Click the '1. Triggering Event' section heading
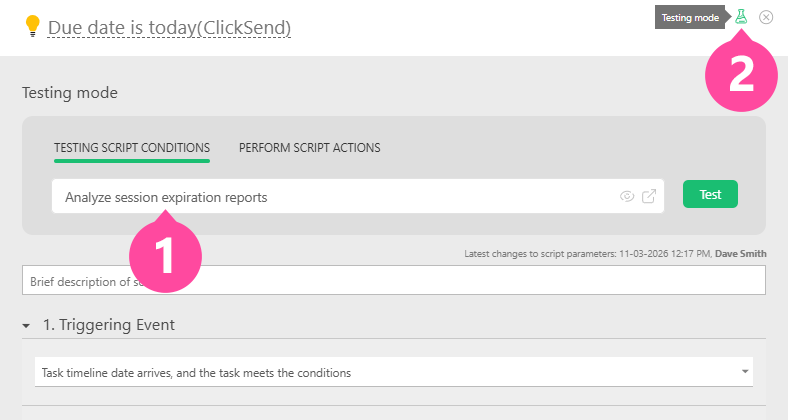788x420 pixels. point(108,325)
